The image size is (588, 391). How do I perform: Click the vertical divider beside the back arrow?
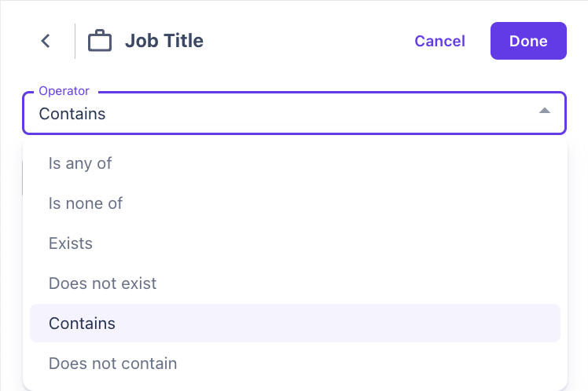pos(75,41)
